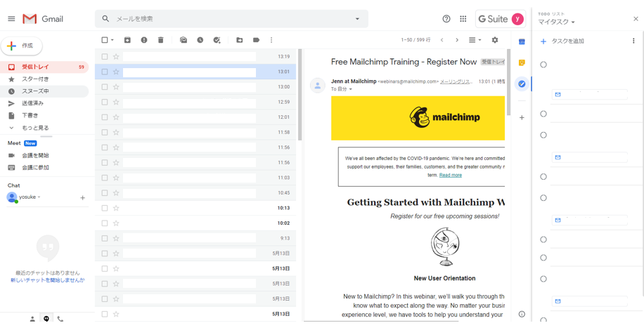This screenshot has height=335, width=644.
Task: Show search options dropdown arrow
Action: (357, 19)
